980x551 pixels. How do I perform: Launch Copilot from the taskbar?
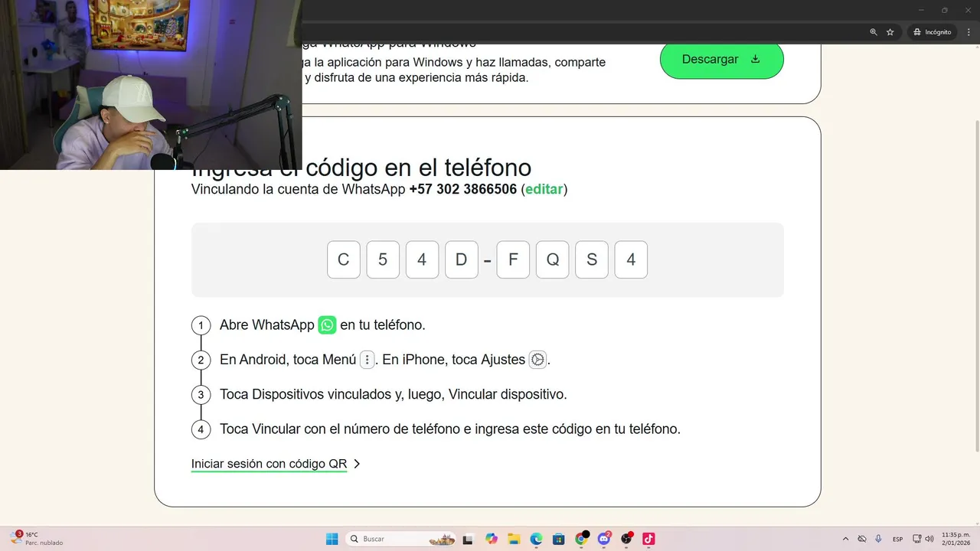point(492,539)
